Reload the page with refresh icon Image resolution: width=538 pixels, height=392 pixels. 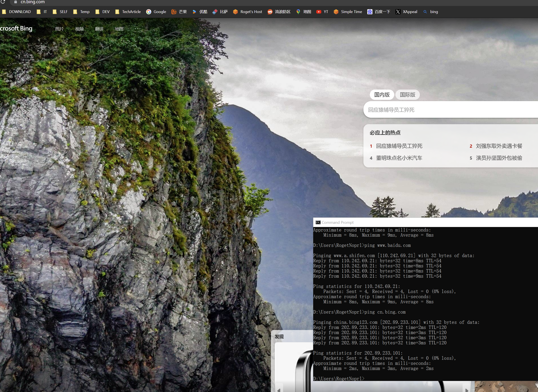coord(3,2)
